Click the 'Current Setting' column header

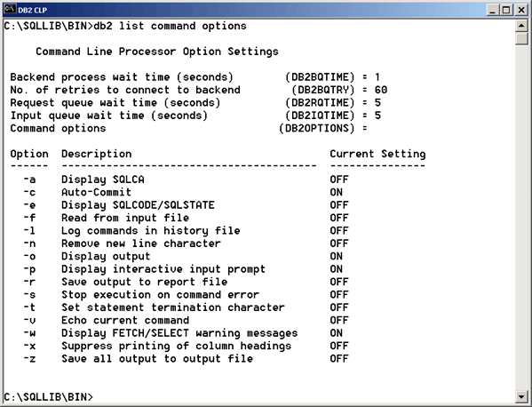pyautogui.click(x=377, y=154)
